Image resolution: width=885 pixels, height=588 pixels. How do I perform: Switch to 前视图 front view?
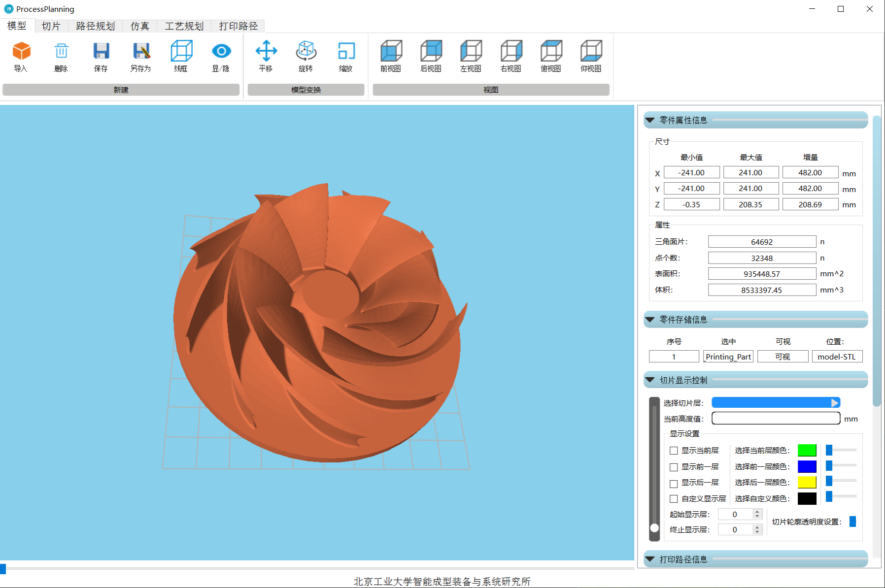[x=391, y=52]
